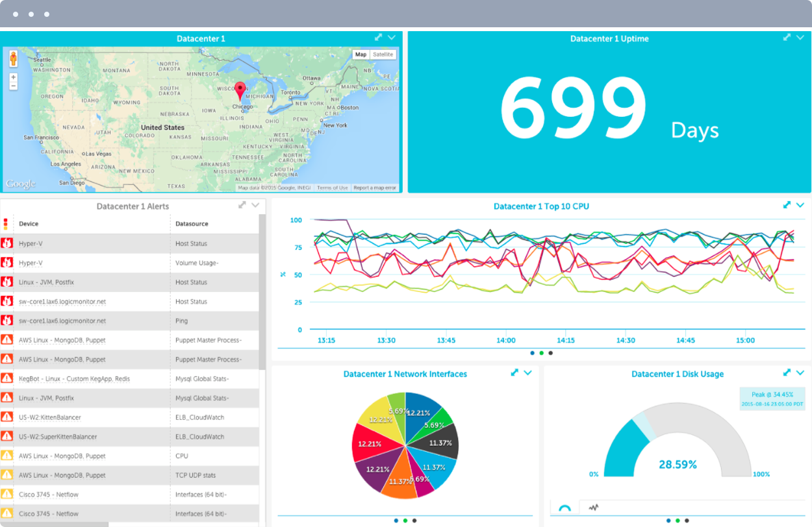Click the purple 12.21% pie slice
This screenshot has height=527, width=812.
pos(381,467)
